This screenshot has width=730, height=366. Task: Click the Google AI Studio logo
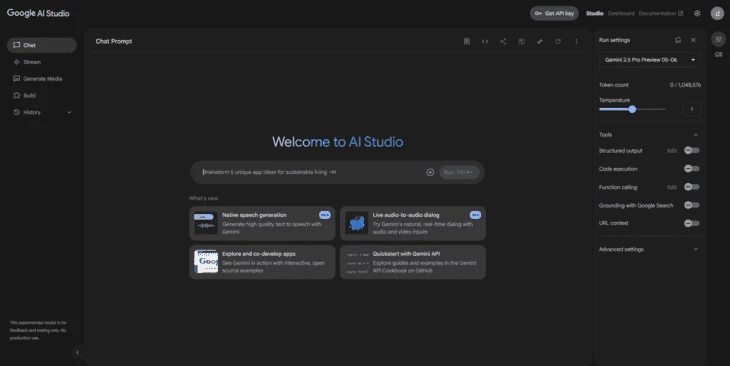38,13
